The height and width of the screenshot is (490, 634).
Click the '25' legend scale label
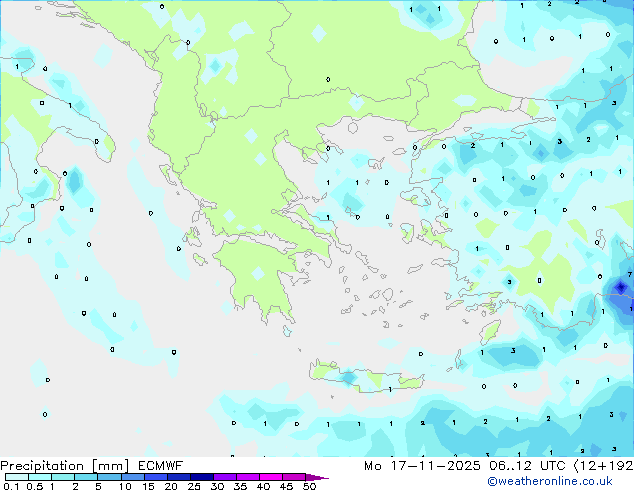coord(194,486)
